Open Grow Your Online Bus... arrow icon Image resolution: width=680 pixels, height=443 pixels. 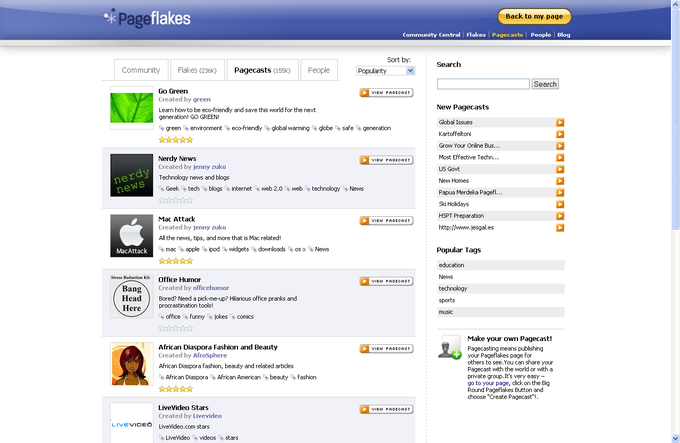tap(560, 146)
